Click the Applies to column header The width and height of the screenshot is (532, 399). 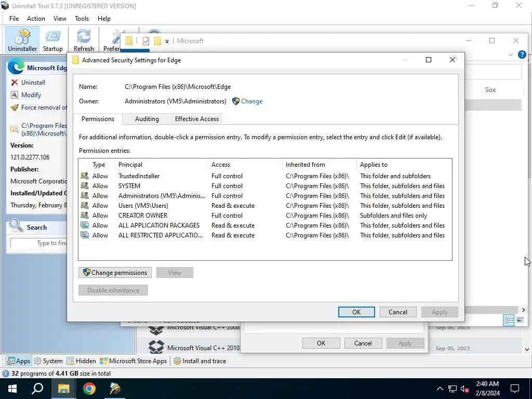(x=404, y=165)
